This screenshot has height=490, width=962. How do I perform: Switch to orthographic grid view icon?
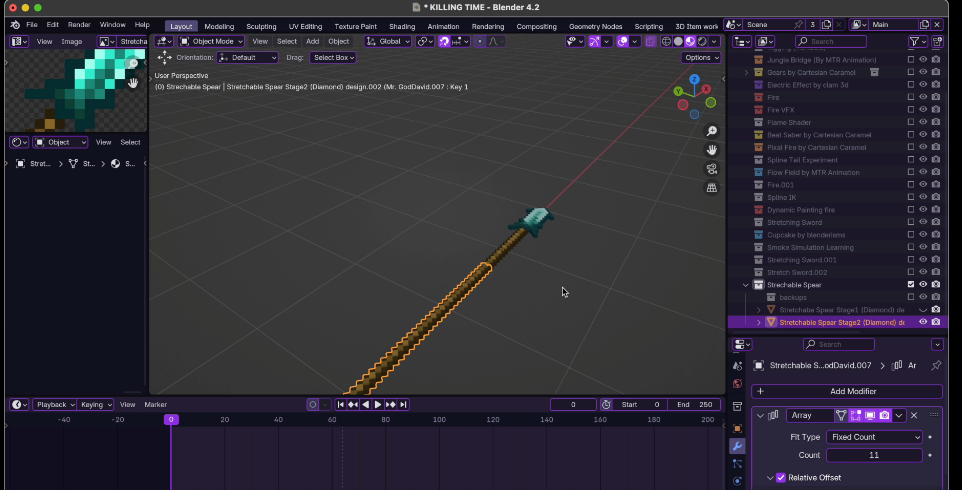[x=712, y=188]
